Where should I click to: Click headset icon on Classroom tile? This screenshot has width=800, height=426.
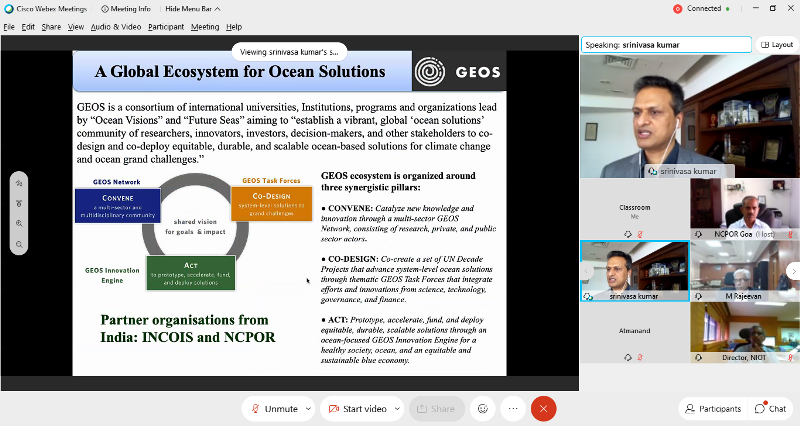[628, 234]
